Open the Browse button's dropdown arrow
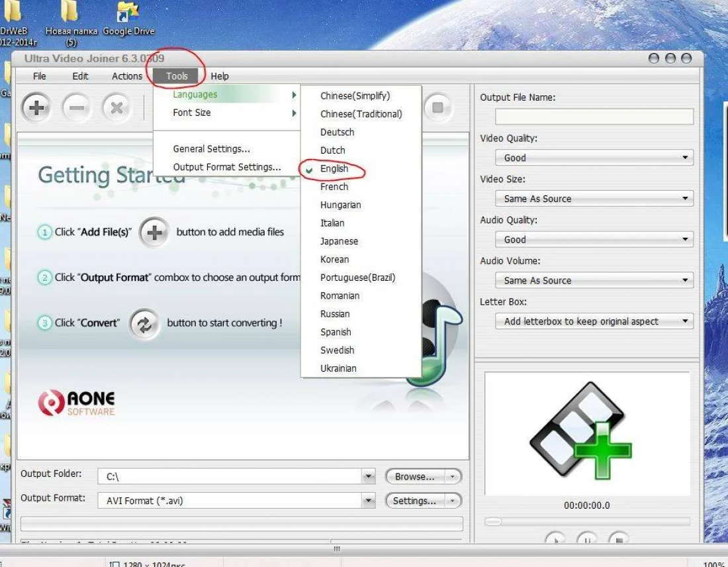 click(453, 476)
